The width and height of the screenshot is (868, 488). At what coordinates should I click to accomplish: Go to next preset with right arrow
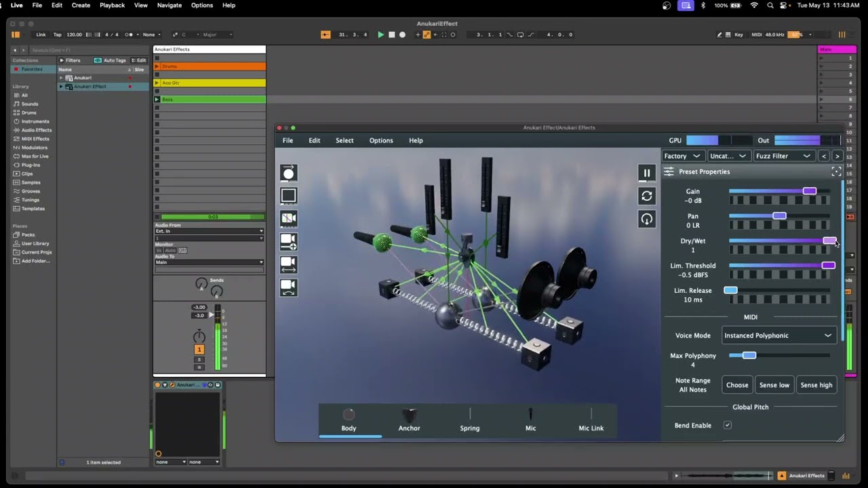pos(837,156)
